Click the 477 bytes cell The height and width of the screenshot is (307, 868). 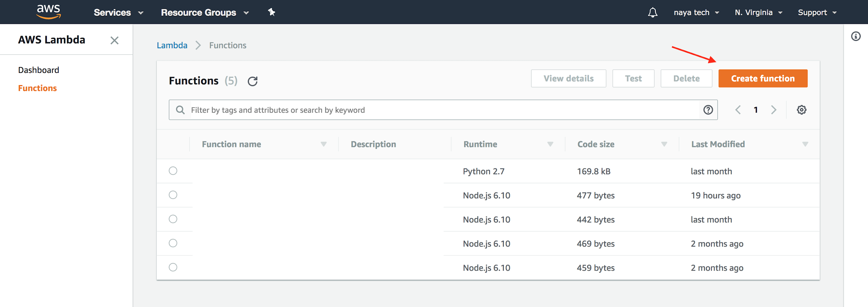tap(596, 196)
